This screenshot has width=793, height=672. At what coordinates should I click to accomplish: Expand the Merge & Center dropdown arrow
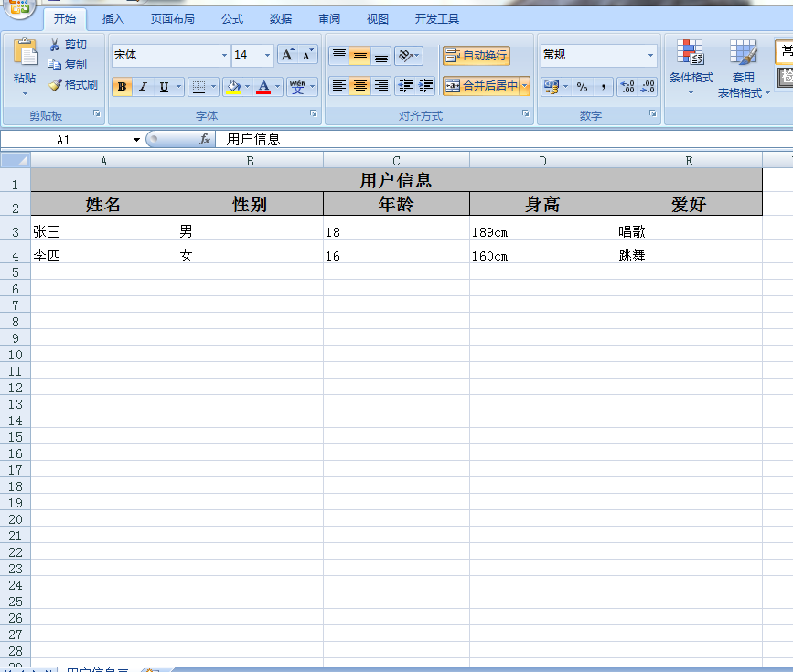(524, 86)
